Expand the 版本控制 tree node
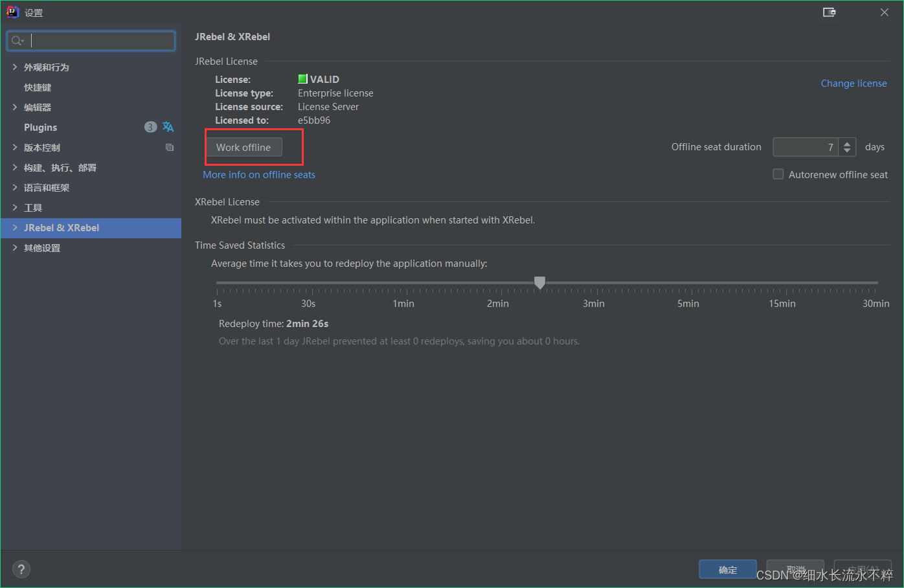The width and height of the screenshot is (904, 588). click(x=15, y=147)
